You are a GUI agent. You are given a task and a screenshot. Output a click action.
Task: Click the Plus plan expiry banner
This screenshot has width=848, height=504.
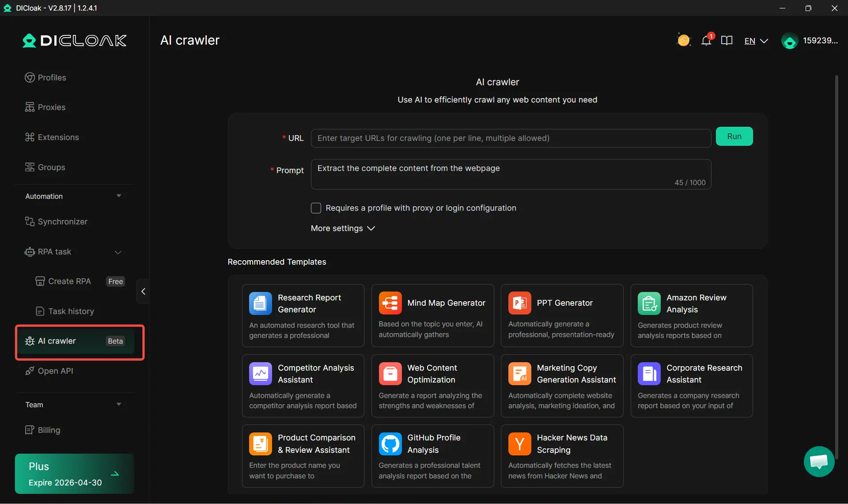pos(74,474)
